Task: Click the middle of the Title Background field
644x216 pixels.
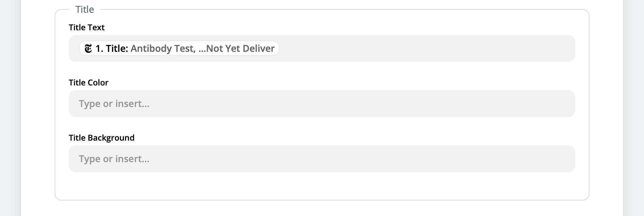Action: 322,159
